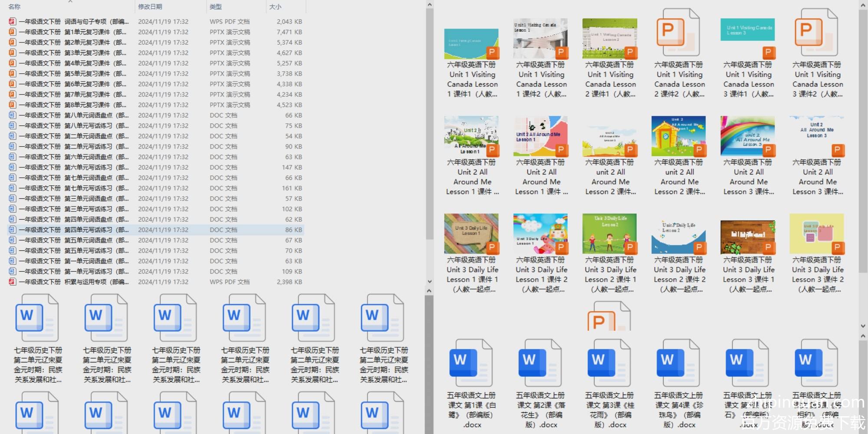This screenshot has width=868, height=434.
Task: Click the PPTX icon beside 第2单元复习课件
Action: (x=12, y=42)
